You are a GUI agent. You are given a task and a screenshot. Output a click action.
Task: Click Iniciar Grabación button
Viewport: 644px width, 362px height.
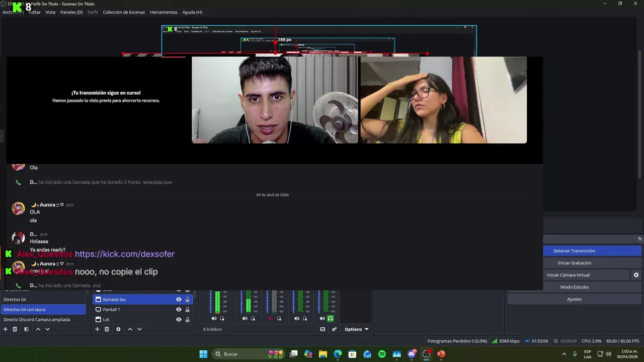[x=575, y=263]
